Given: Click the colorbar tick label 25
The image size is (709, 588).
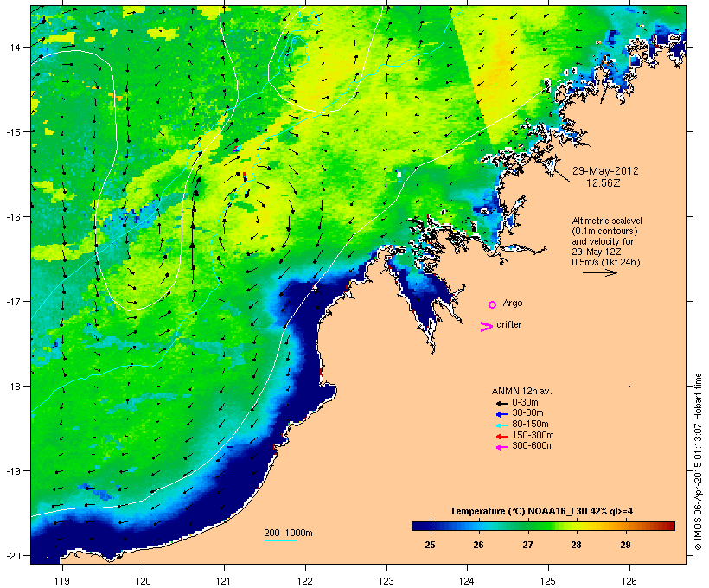Looking at the screenshot, I should (430, 545).
